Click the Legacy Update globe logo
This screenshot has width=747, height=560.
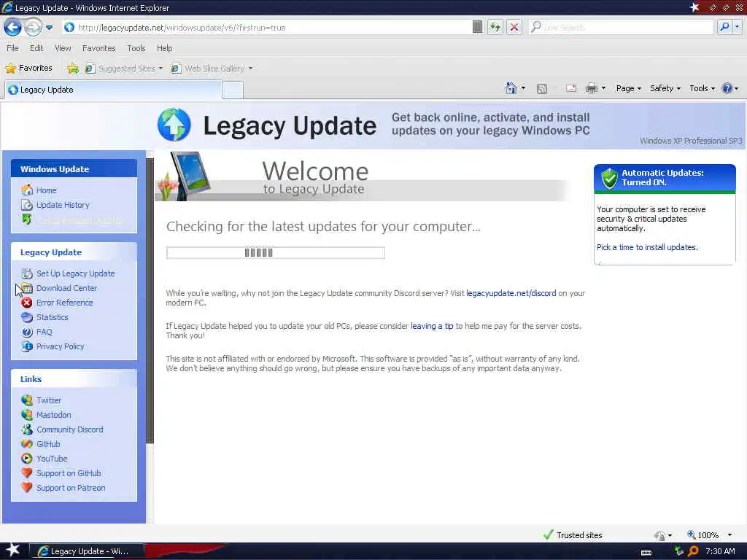click(x=174, y=125)
